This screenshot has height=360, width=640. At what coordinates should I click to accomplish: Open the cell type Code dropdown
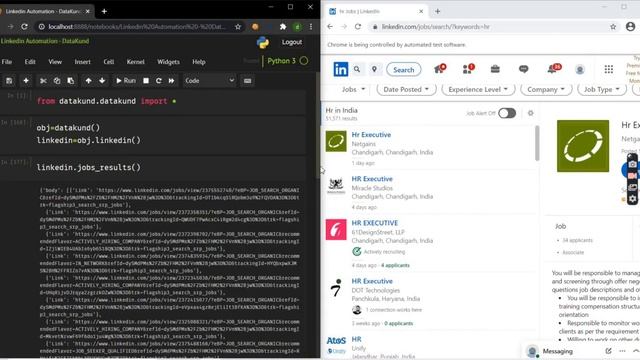209,81
